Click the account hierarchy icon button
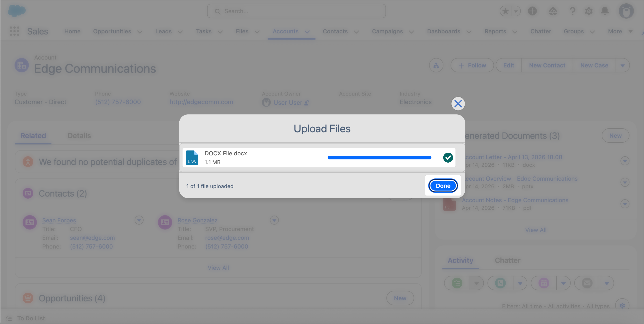 click(436, 65)
